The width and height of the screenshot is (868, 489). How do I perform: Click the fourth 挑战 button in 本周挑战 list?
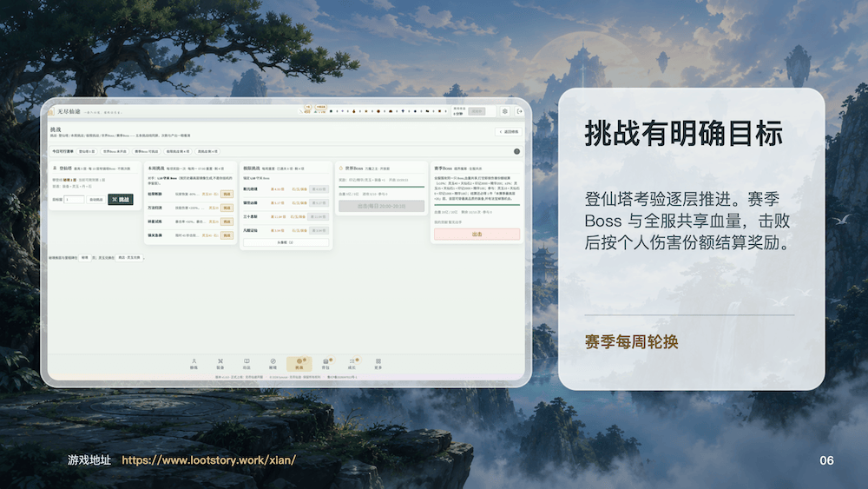click(x=227, y=235)
